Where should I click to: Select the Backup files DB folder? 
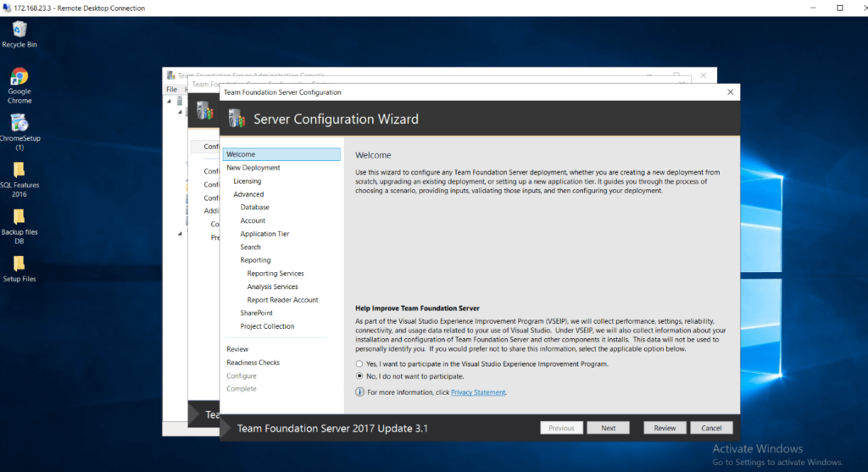coord(19,226)
